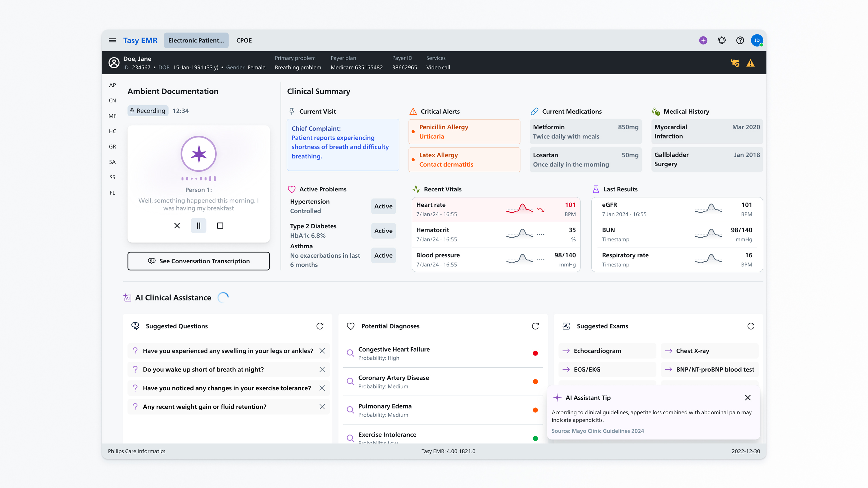
Task: Toggle Hypertension problem Active status
Action: [x=383, y=206]
